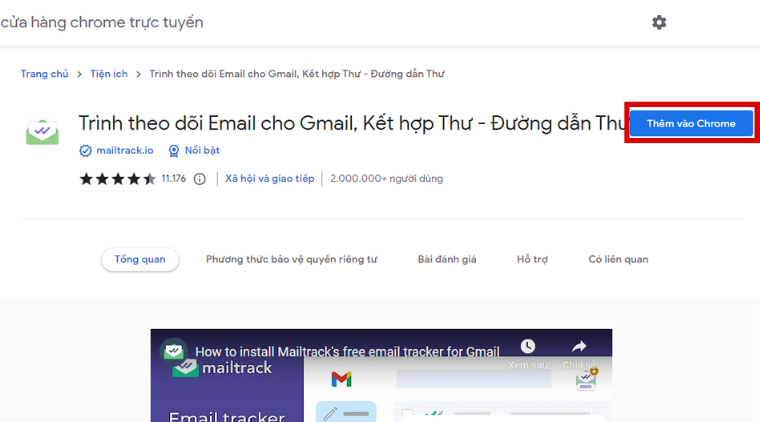Screen dimensions: 760x422
Task: Open the Bài đánh giá tab
Action: (x=447, y=259)
